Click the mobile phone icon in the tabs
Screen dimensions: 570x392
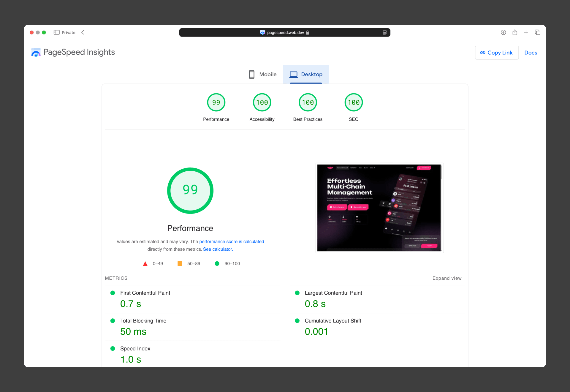[251, 74]
